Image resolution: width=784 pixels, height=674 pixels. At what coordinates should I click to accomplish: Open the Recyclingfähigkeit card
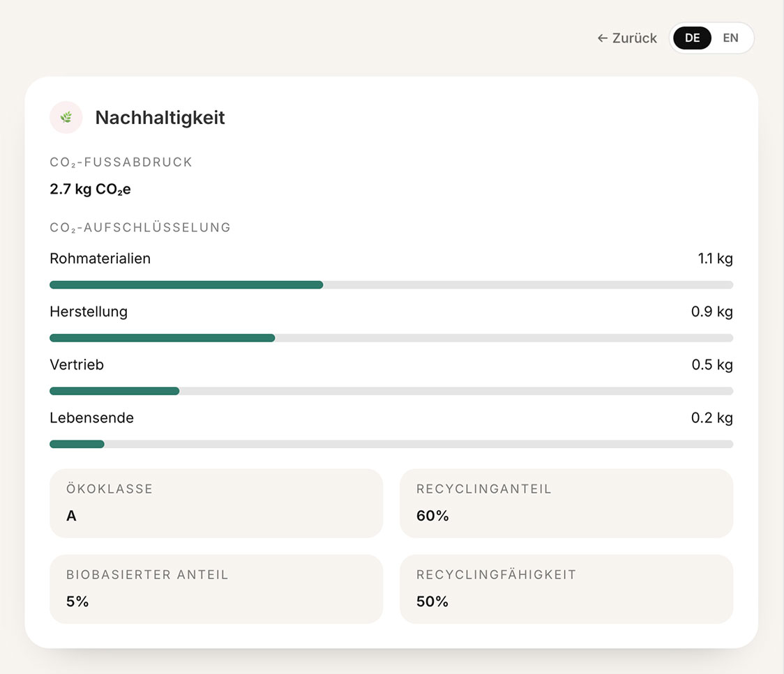(566, 589)
